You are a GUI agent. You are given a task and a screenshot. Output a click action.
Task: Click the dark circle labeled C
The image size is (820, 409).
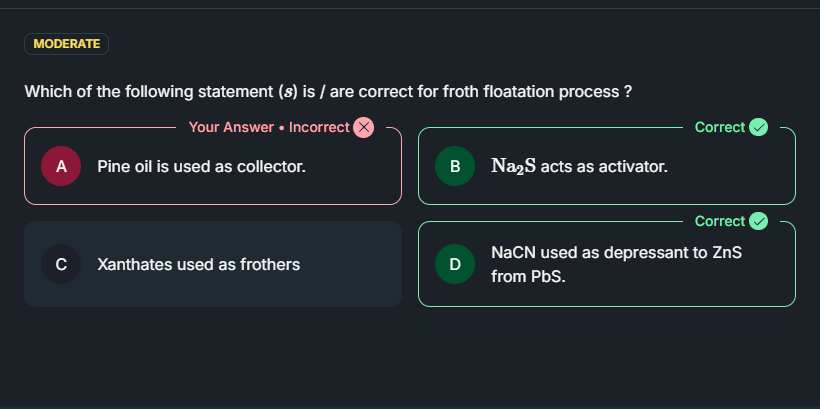pyautogui.click(x=61, y=265)
